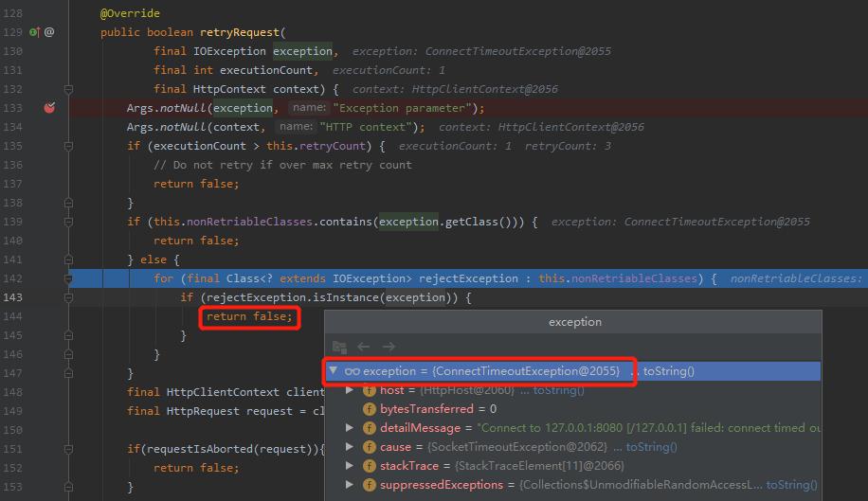Image resolution: width=868 pixels, height=501 pixels.
Task: Collapse the for-loop fold marker on line 142
Action: click(68, 278)
